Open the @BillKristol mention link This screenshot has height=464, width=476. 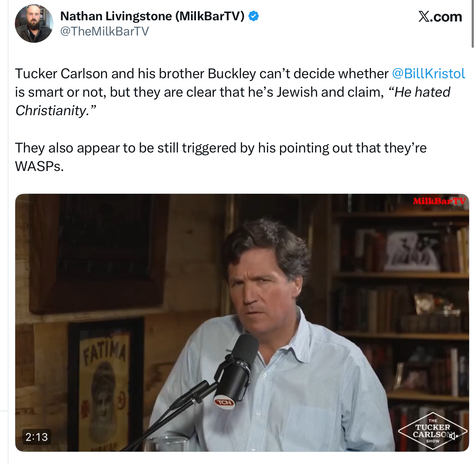(429, 74)
